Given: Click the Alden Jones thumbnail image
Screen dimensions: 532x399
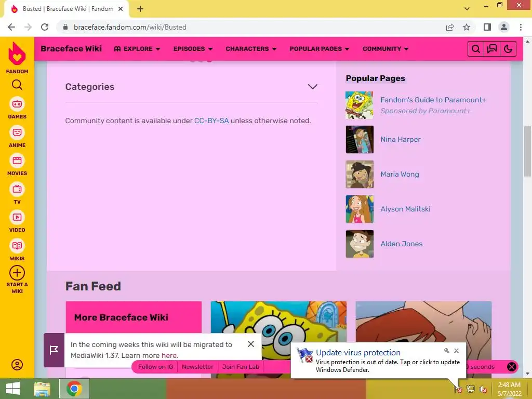Looking at the screenshot, I should [360, 244].
